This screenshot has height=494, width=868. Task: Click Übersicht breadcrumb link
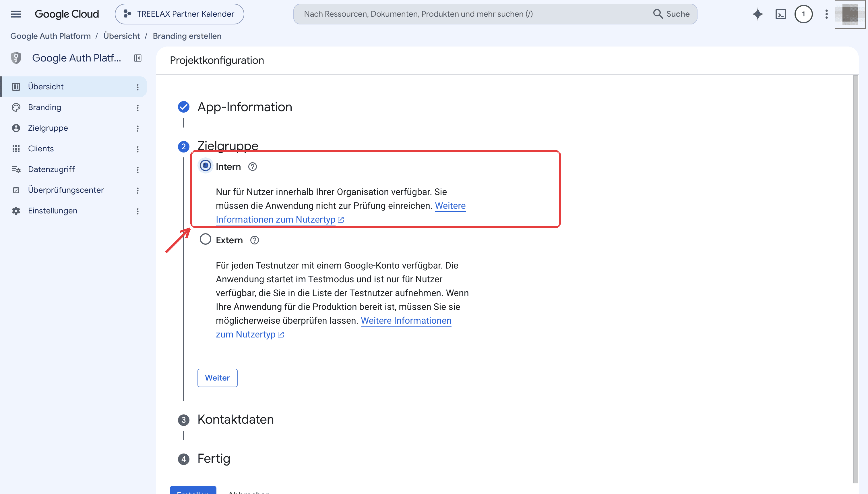click(121, 36)
